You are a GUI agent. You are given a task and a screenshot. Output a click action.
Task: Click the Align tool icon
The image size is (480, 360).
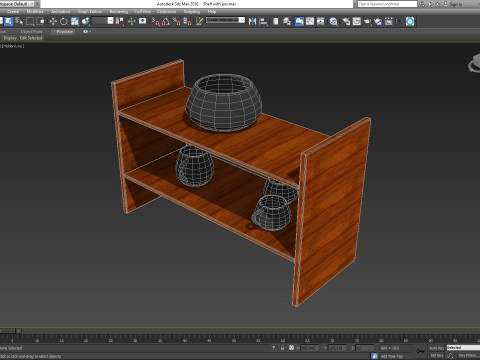click(263, 21)
